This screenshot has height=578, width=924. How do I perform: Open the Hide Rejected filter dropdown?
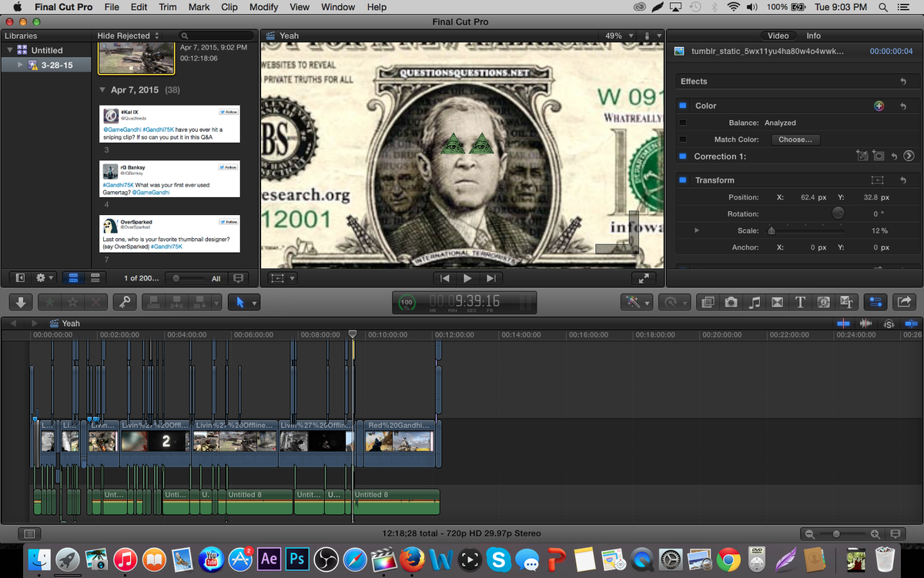click(129, 35)
